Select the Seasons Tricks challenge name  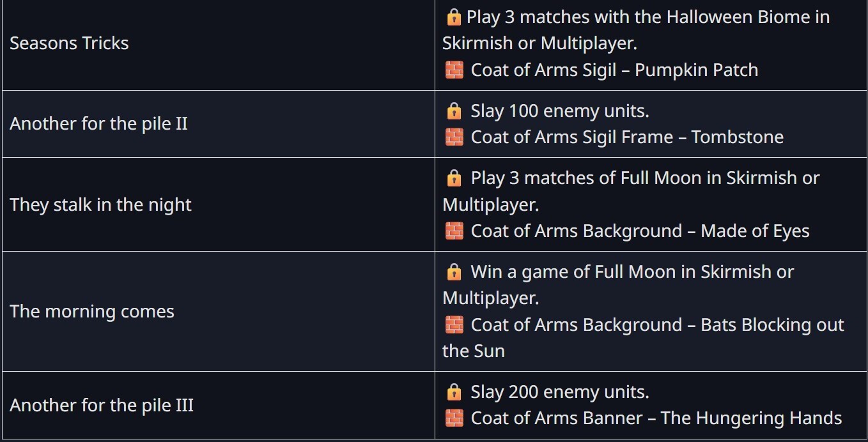tap(69, 43)
